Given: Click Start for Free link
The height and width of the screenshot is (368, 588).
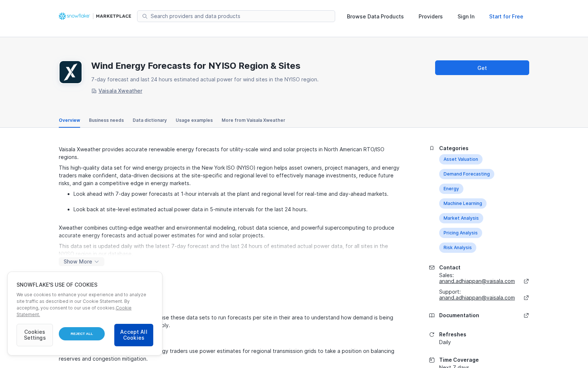Looking at the screenshot, I should (x=506, y=17).
